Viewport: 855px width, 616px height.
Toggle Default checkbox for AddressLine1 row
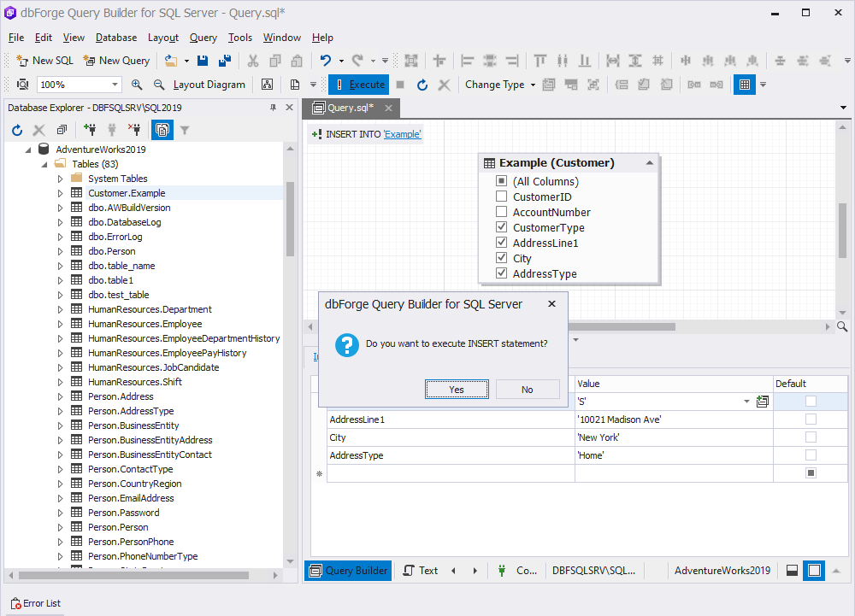(x=811, y=419)
